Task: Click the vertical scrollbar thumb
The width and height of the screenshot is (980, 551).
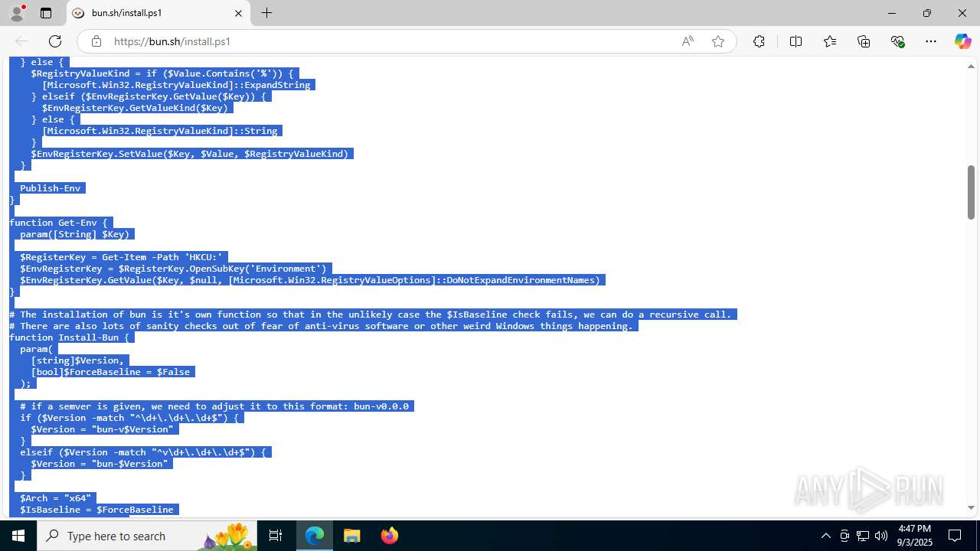Action: coord(972,192)
